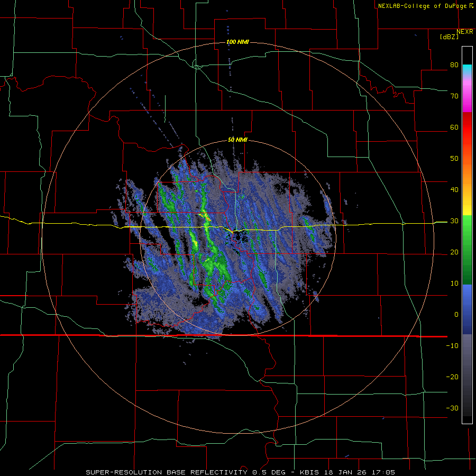Click the 80 value on the dBZ scale
This screenshot has height=476, width=476.
(454, 65)
